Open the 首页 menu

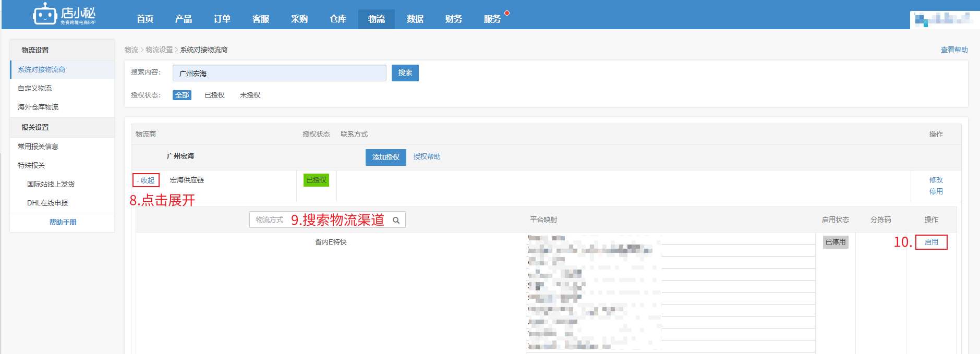point(145,19)
